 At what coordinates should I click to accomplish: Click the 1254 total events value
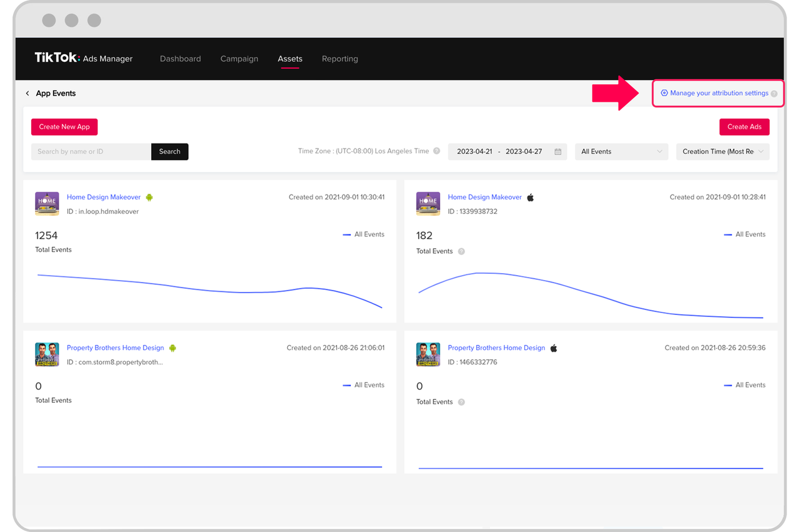[46, 236]
